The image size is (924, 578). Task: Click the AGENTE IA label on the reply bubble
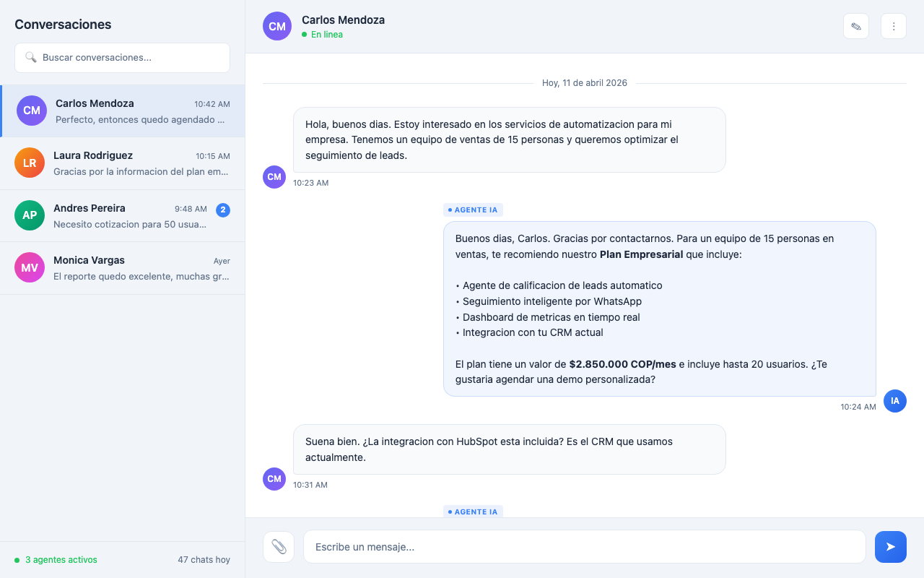[473, 210]
